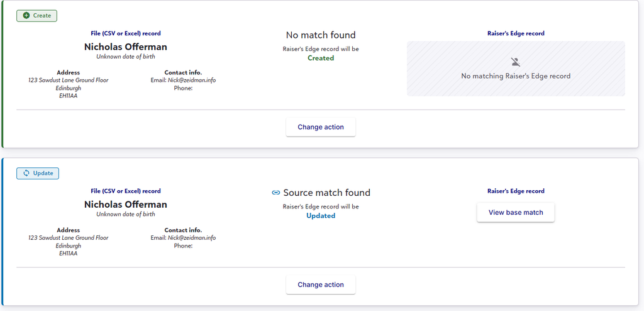Click Change action in the Create card
644x311 pixels.
pyautogui.click(x=321, y=127)
